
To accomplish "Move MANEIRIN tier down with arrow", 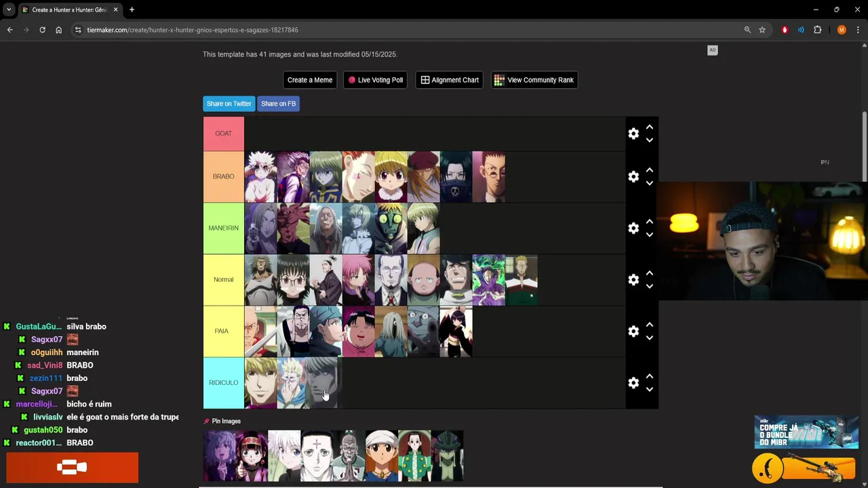I will (650, 235).
